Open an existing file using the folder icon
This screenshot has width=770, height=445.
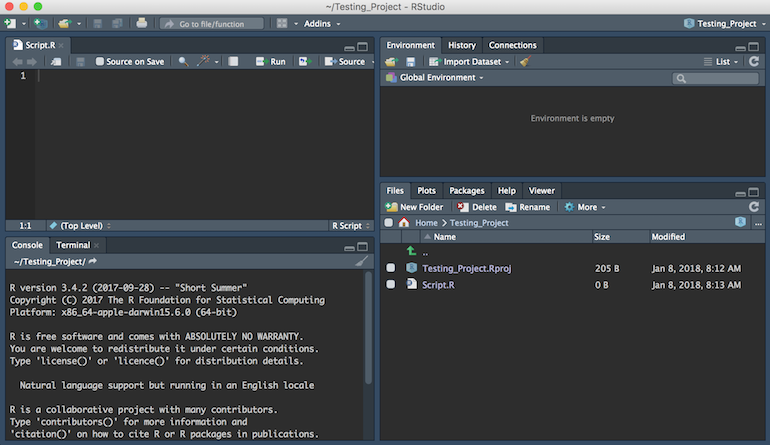(65, 23)
